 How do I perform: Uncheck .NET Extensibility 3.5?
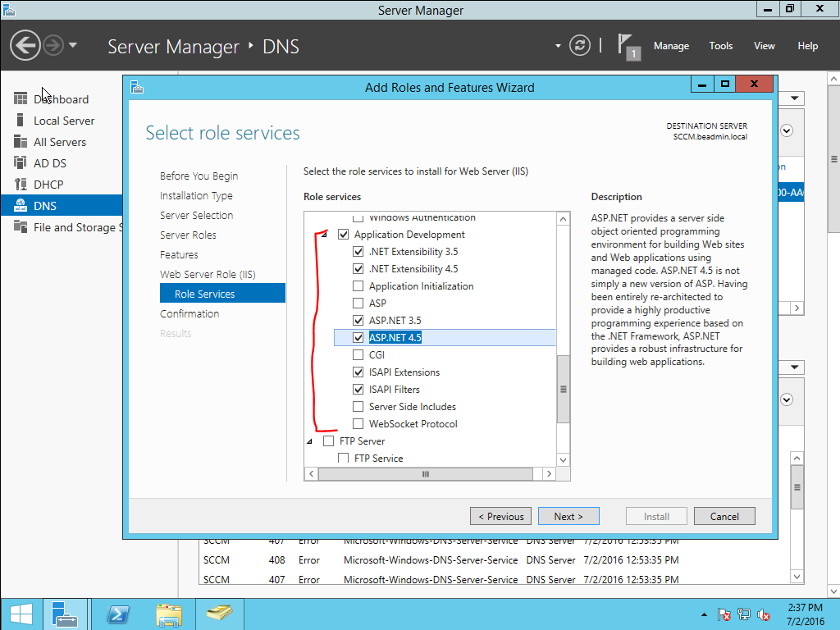(358, 251)
